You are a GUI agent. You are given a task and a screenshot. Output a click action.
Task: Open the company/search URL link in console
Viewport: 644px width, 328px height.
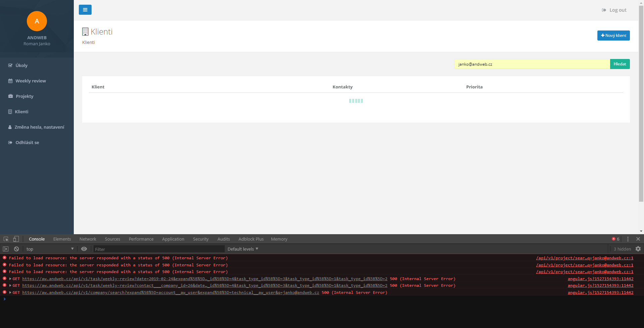tap(171, 292)
